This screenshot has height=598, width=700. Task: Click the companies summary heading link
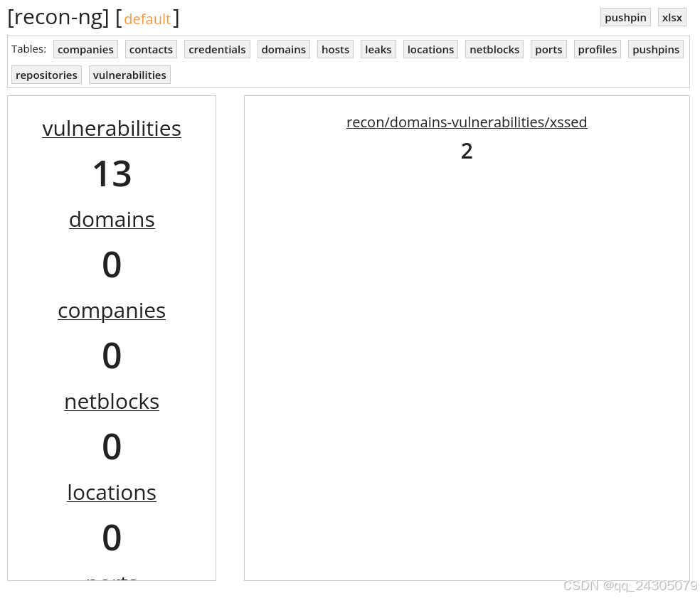[x=112, y=311]
